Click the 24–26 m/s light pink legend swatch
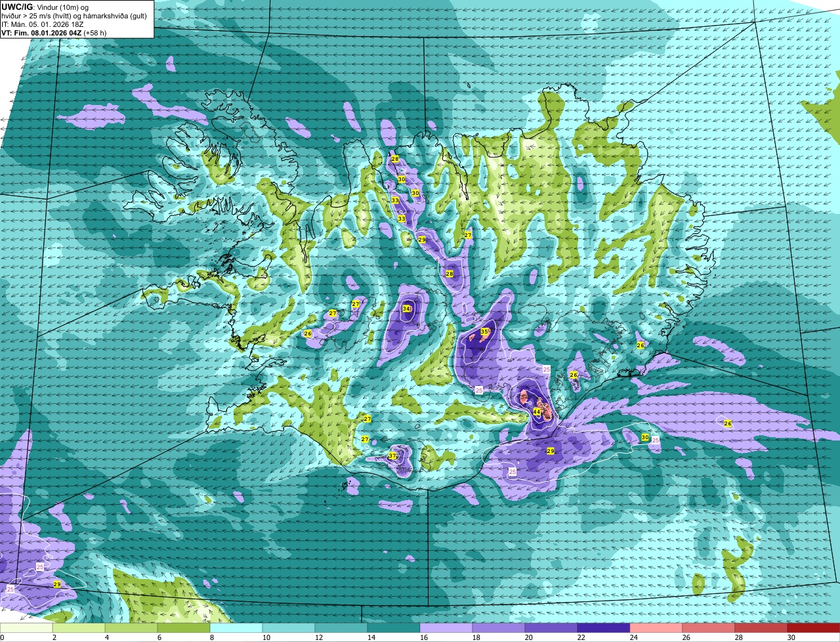Screen dimensions: 840x642 tap(656, 628)
